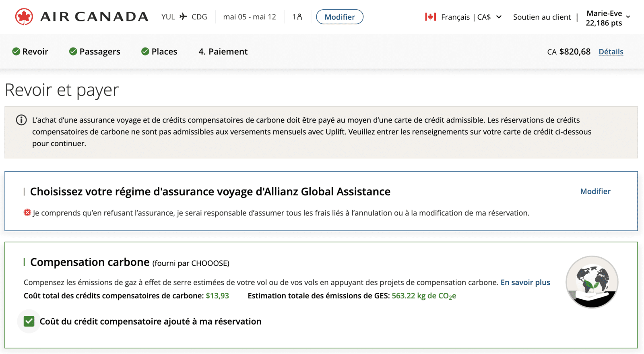Viewport: 644px width, 354px height.
Task: Click the Modifier button in the header
Action: tap(340, 17)
